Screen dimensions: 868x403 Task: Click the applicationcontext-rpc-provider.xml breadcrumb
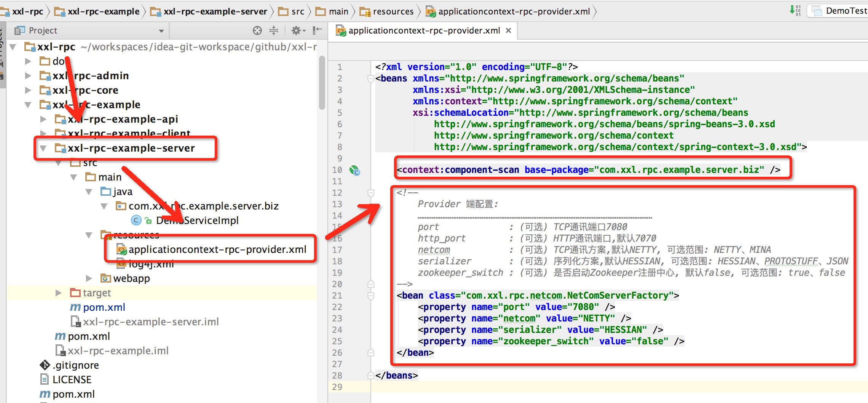(507, 11)
